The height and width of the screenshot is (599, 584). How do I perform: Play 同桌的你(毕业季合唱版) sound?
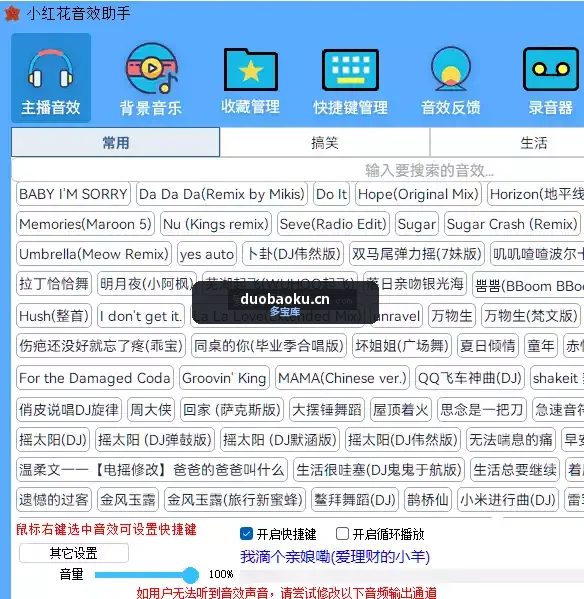point(269,345)
